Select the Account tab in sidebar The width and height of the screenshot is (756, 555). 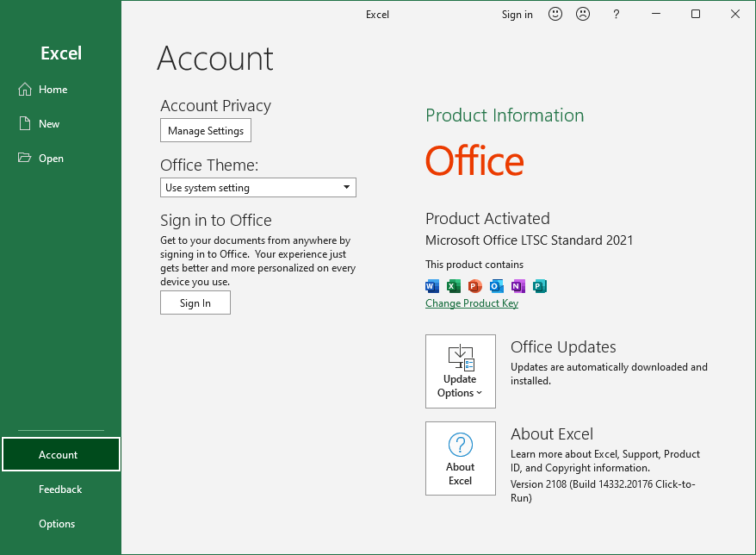point(61,454)
